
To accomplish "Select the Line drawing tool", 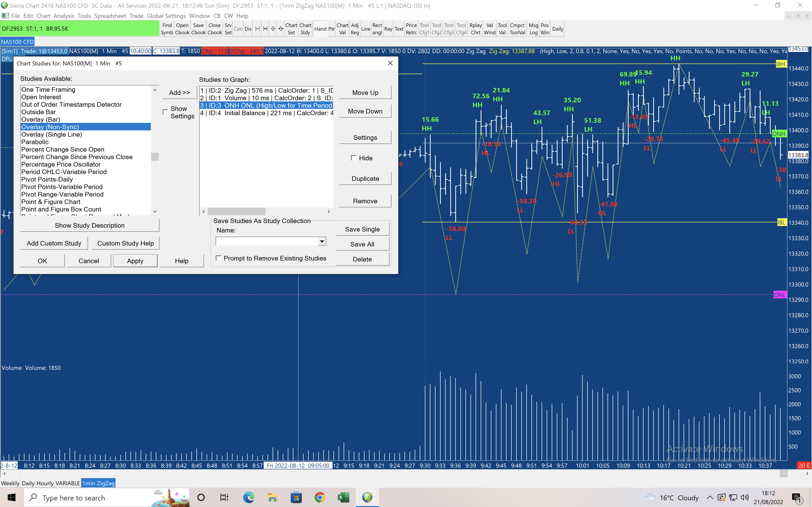I will click(366, 29).
